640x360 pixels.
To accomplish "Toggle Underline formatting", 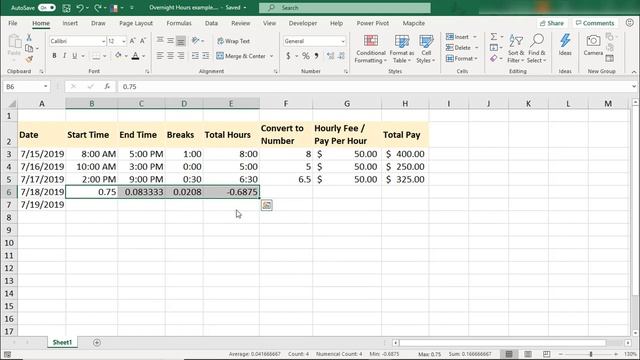I will point(74,56).
